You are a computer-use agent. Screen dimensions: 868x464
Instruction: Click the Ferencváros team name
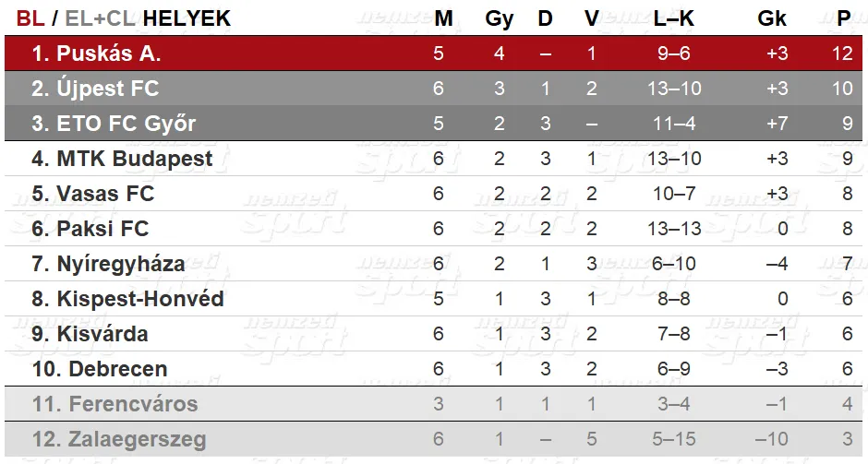[x=133, y=404]
